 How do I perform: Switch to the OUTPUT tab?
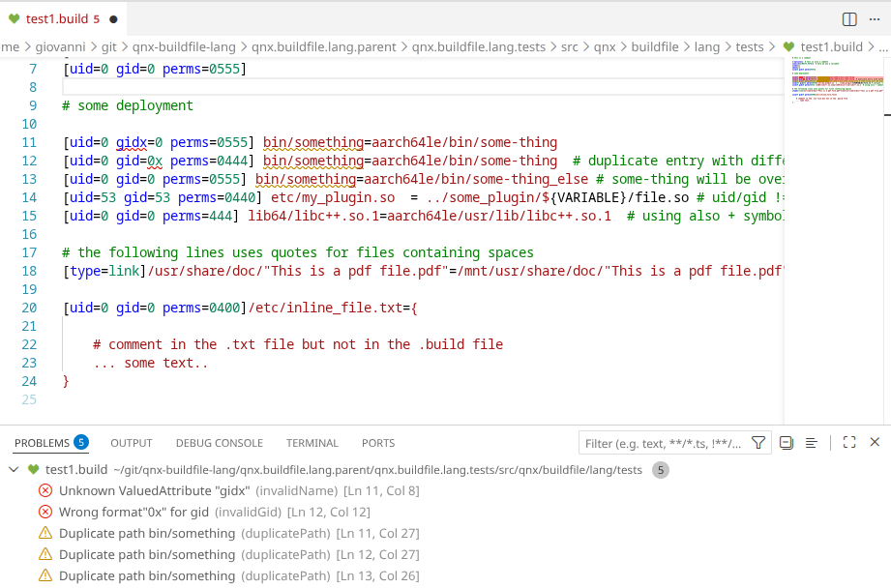pyautogui.click(x=131, y=443)
